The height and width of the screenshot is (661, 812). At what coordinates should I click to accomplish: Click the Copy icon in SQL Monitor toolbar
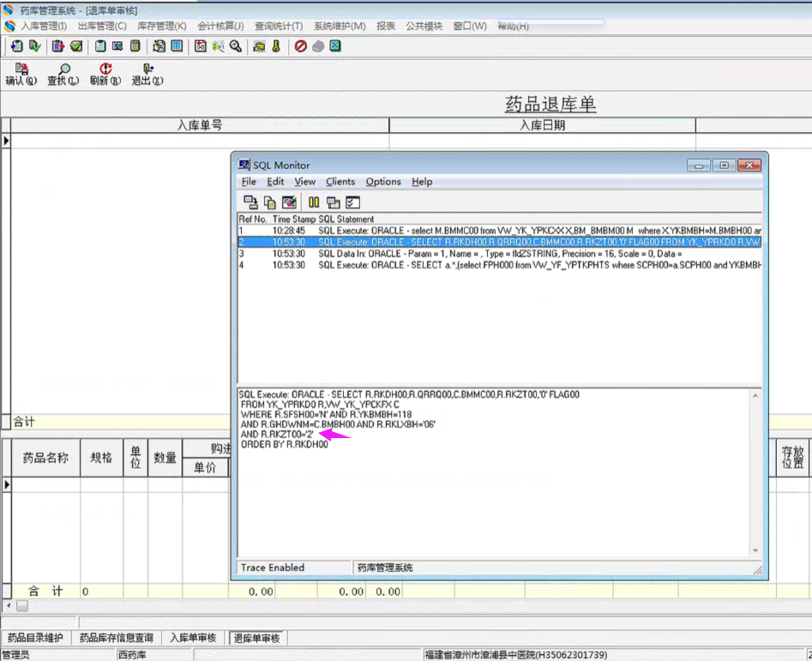[270, 202]
